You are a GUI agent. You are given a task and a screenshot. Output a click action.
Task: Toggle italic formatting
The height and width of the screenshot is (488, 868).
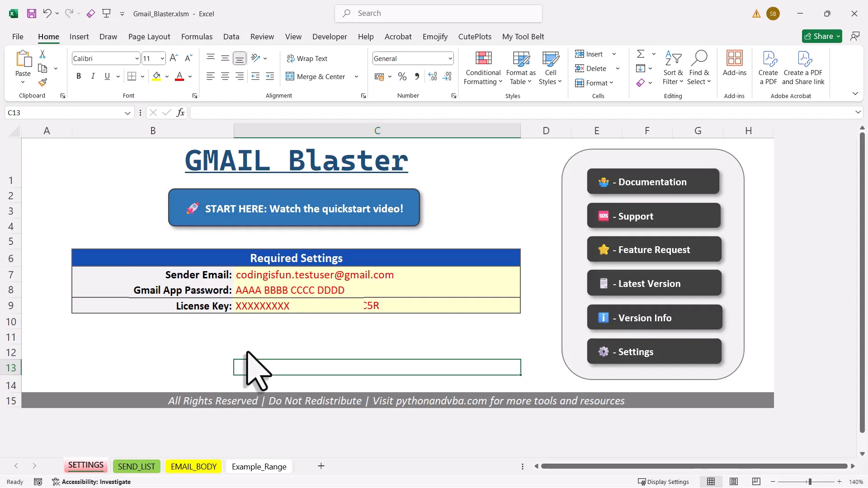93,76
